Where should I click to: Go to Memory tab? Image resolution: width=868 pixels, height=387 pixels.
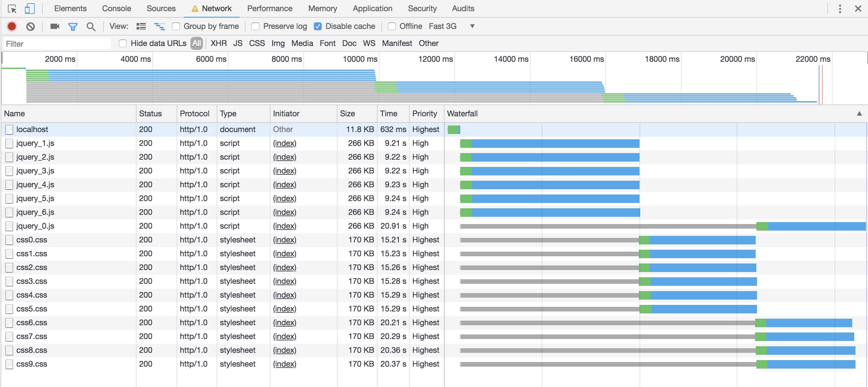[x=322, y=9]
